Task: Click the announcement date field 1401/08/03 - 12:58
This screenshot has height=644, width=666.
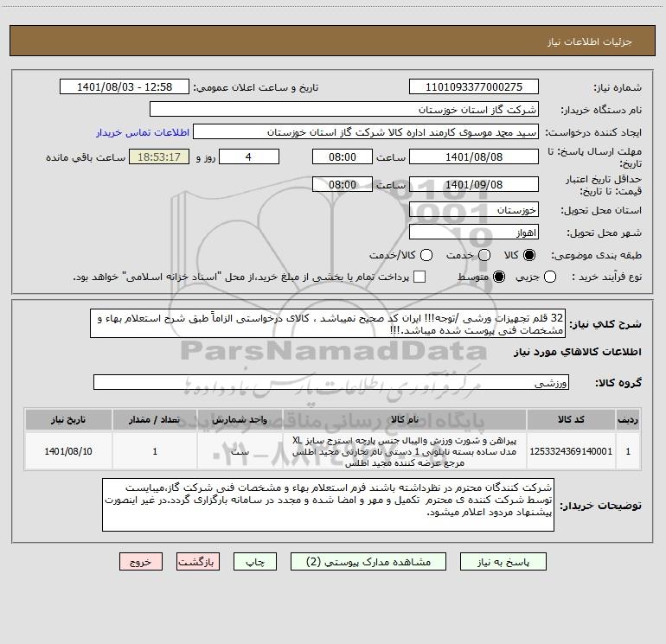Action: 125,87
